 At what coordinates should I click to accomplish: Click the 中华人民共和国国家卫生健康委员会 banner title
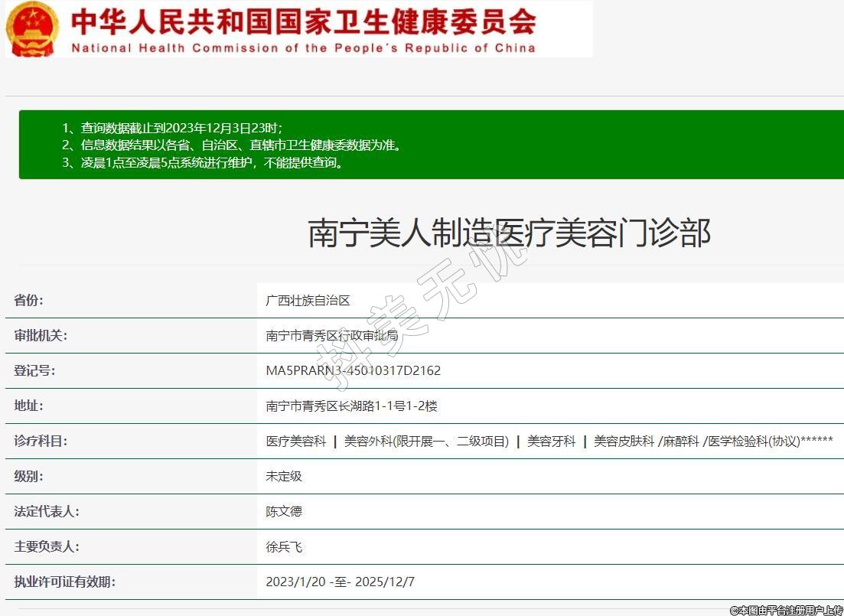tap(303, 22)
